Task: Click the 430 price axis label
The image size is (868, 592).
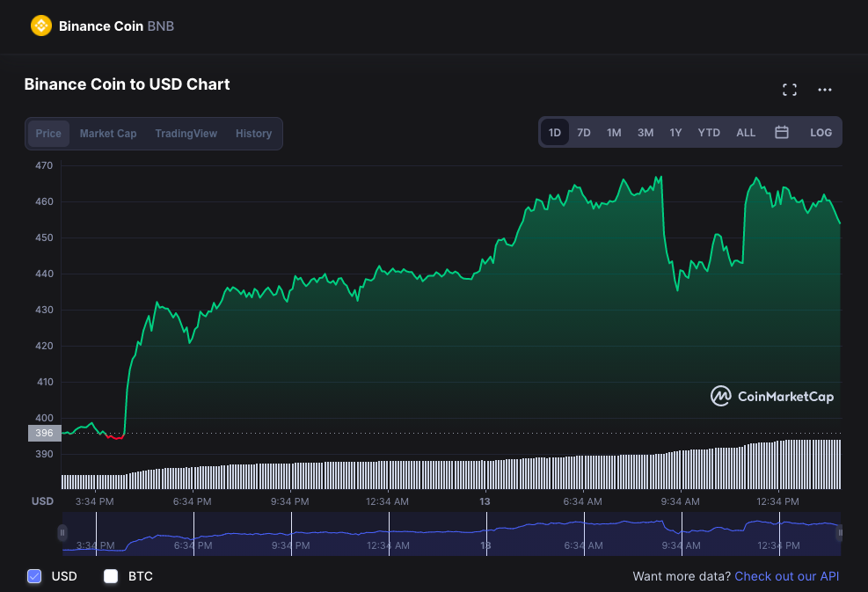Action: pos(44,310)
